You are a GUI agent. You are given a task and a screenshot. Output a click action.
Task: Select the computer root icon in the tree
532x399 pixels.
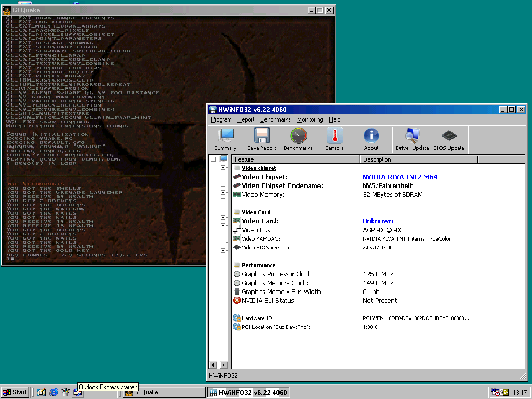[x=223, y=159]
